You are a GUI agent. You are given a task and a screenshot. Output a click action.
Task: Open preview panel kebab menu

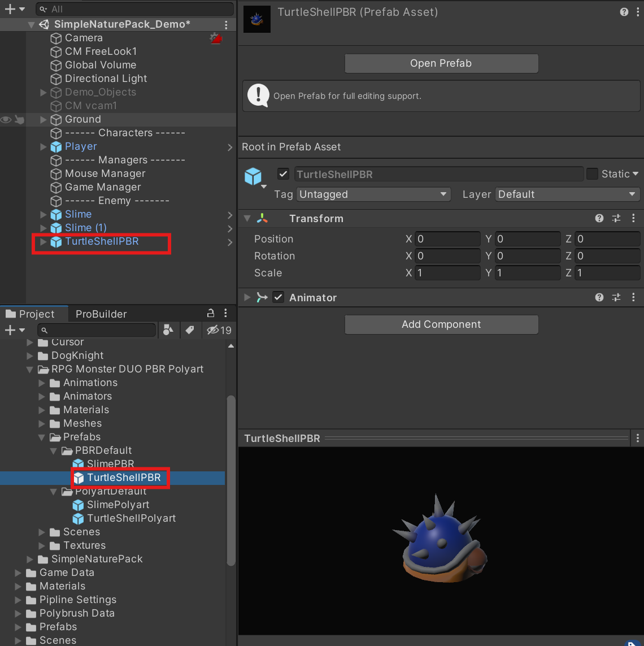(637, 438)
